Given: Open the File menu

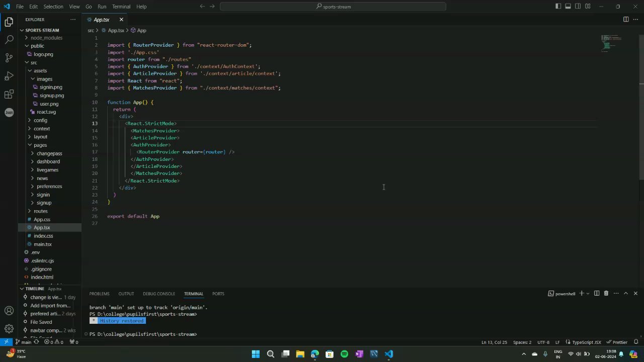Looking at the screenshot, I should click(x=20, y=7).
